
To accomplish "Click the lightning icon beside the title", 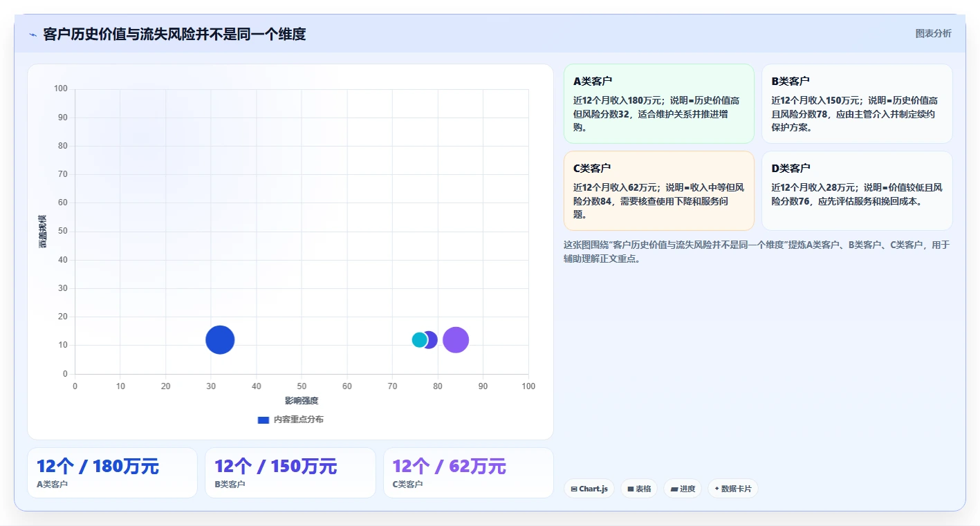I will 33,35.
